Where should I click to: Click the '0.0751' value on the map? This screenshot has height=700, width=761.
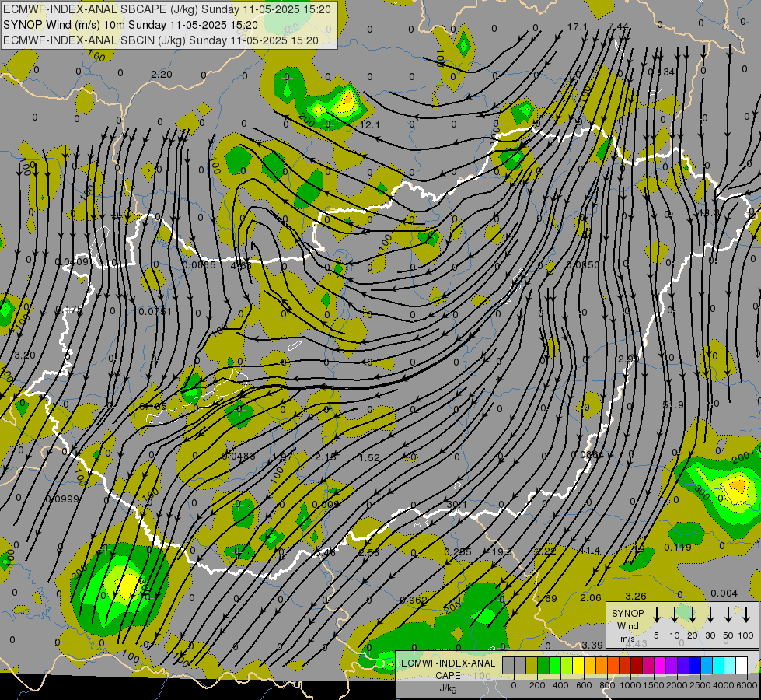(155, 311)
